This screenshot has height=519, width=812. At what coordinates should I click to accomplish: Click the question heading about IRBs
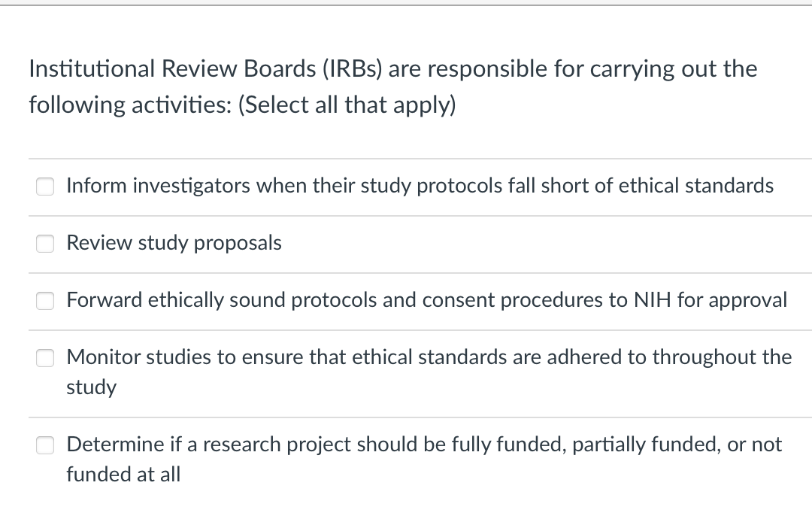coord(392,68)
